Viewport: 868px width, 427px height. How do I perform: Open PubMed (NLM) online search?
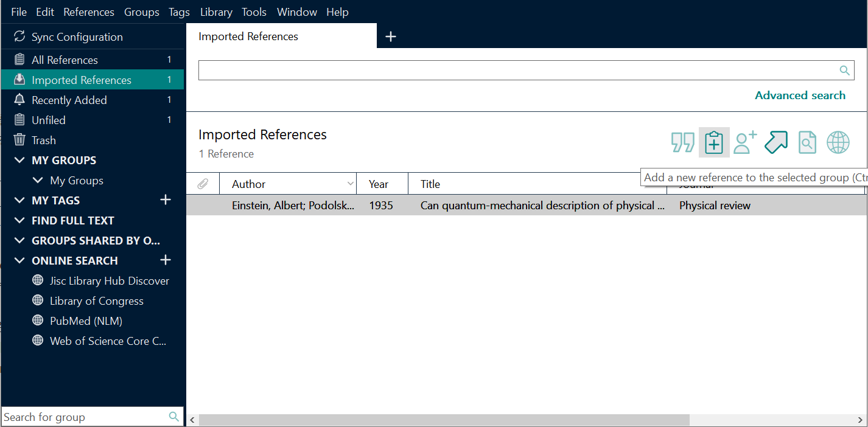pos(86,321)
